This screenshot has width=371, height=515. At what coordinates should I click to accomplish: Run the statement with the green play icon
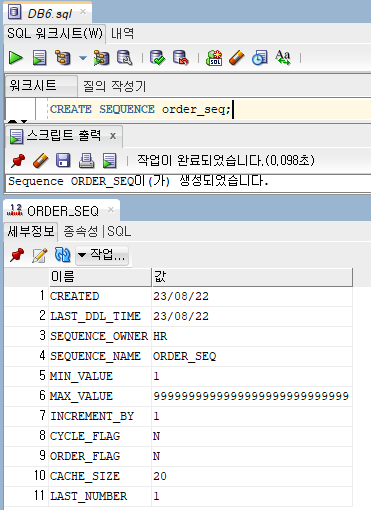coord(15,58)
